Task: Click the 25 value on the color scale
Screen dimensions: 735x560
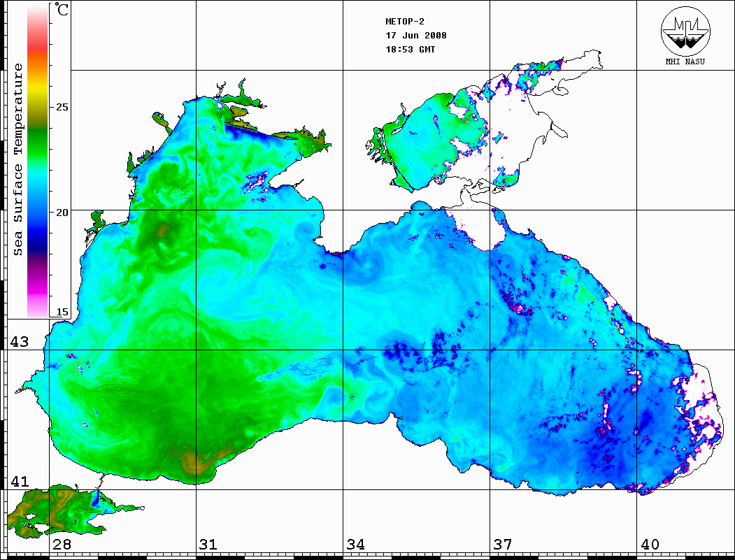Action: point(62,107)
